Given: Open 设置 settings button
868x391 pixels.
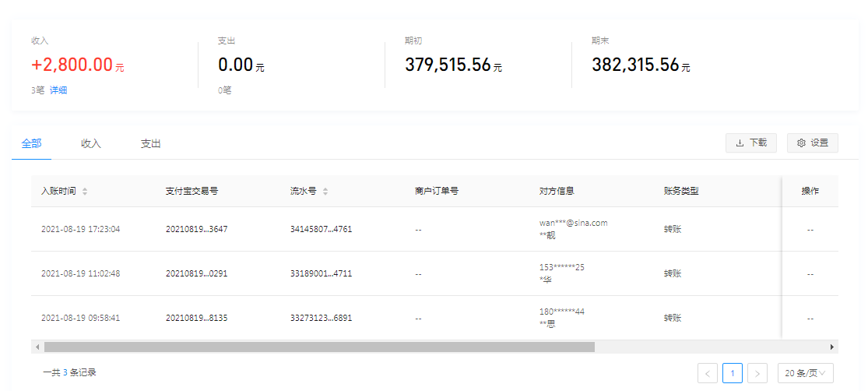Looking at the screenshot, I should tap(812, 143).
